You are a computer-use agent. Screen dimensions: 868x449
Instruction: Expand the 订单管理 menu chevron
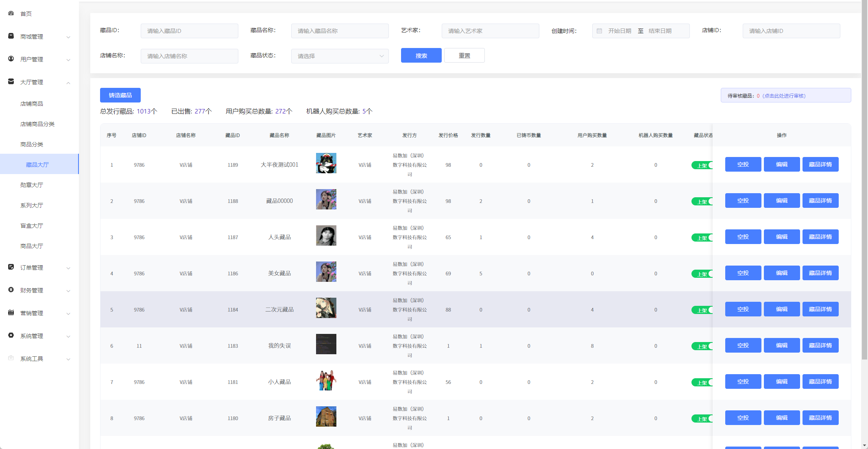(x=68, y=268)
